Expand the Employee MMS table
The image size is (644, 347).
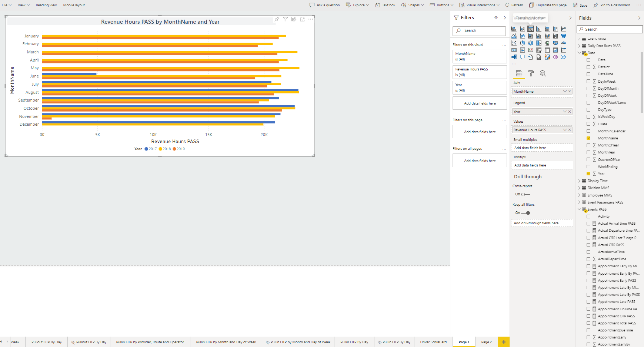point(580,195)
